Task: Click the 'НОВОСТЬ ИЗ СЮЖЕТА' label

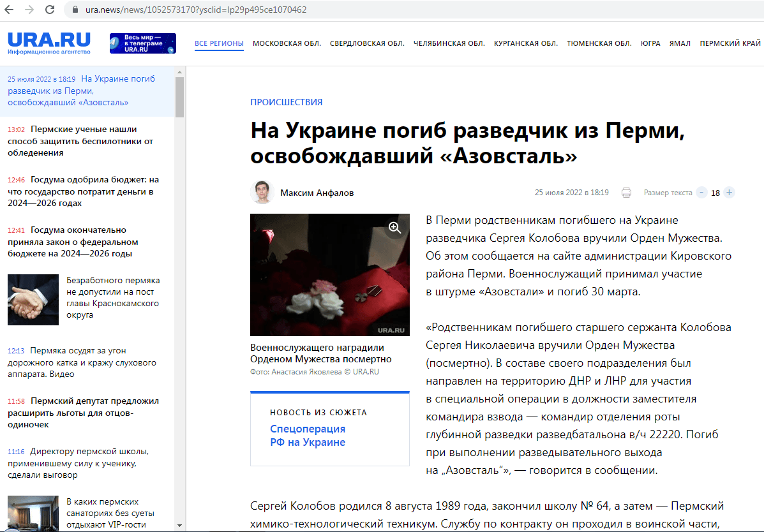Action: tap(318, 412)
